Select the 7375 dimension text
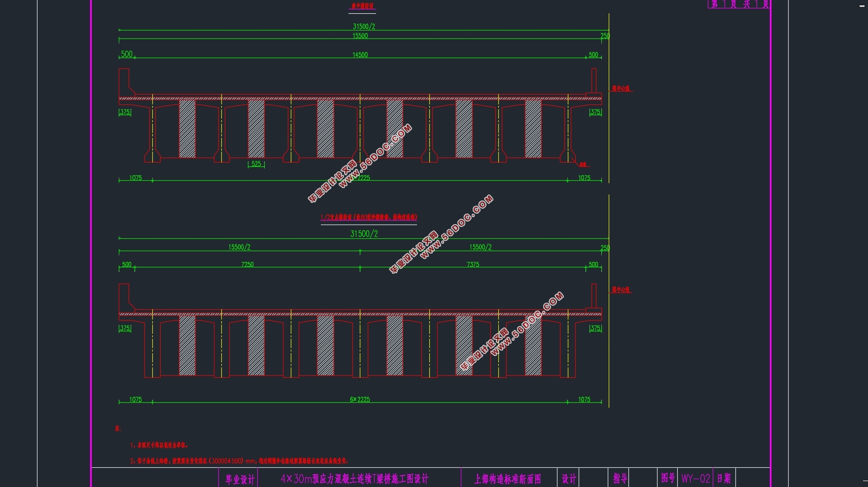This screenshot has width=868, height=487. click(473, 264)
